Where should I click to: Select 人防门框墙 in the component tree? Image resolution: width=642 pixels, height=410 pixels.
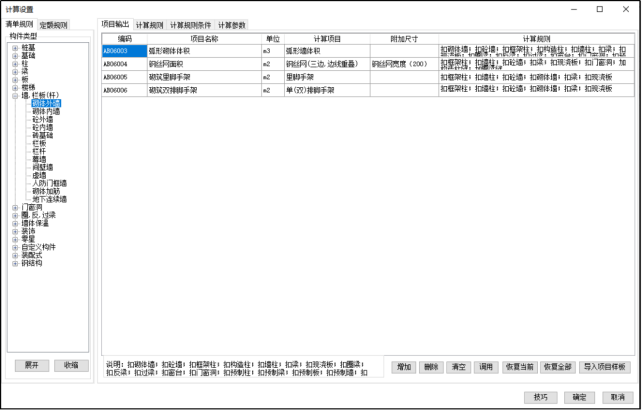pos(52,183)
